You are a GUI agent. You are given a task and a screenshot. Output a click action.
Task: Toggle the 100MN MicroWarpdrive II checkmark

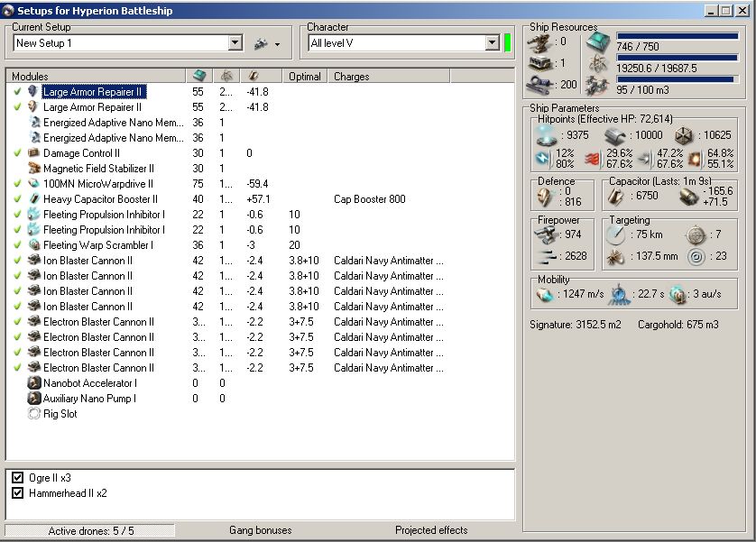[18, 184]
